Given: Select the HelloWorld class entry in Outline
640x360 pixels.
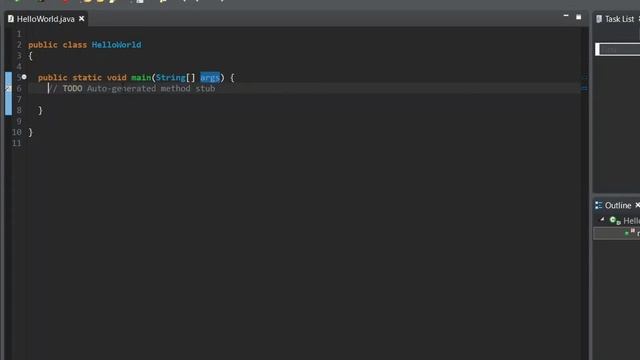Looking at the screenshot, I should point(631,221).
